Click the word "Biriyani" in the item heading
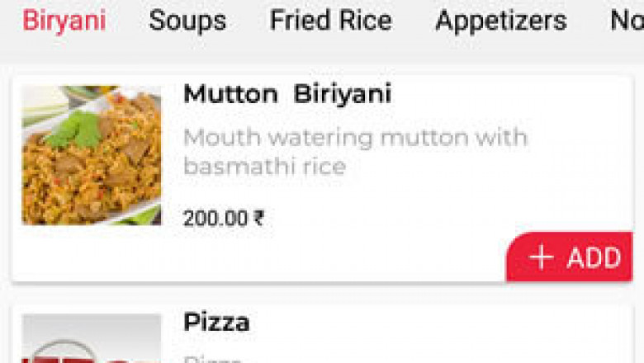Viewport: 644px width, 363px height. pos(342,94)
